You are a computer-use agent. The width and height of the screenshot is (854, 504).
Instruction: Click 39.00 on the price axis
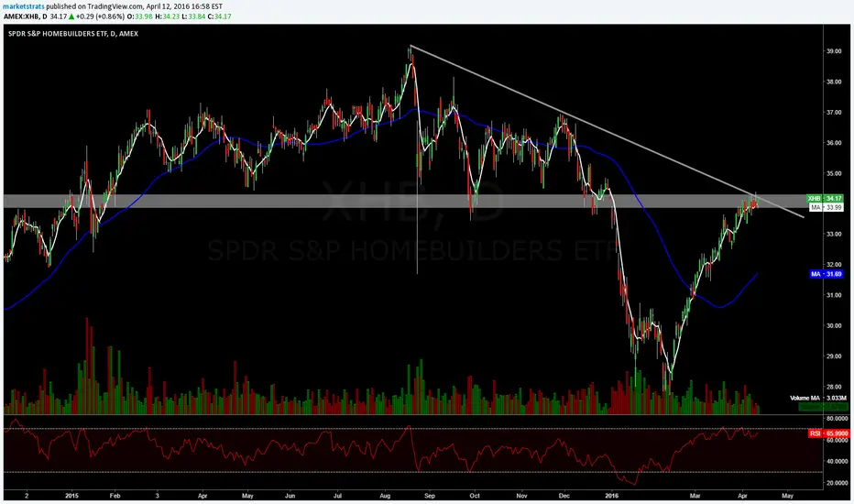click(x=834, y=51)
